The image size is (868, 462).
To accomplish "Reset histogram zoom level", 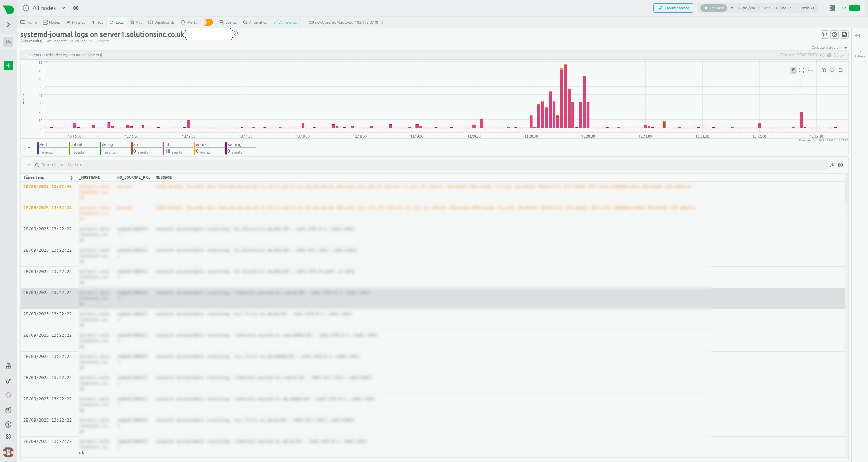I will (840, 70).
